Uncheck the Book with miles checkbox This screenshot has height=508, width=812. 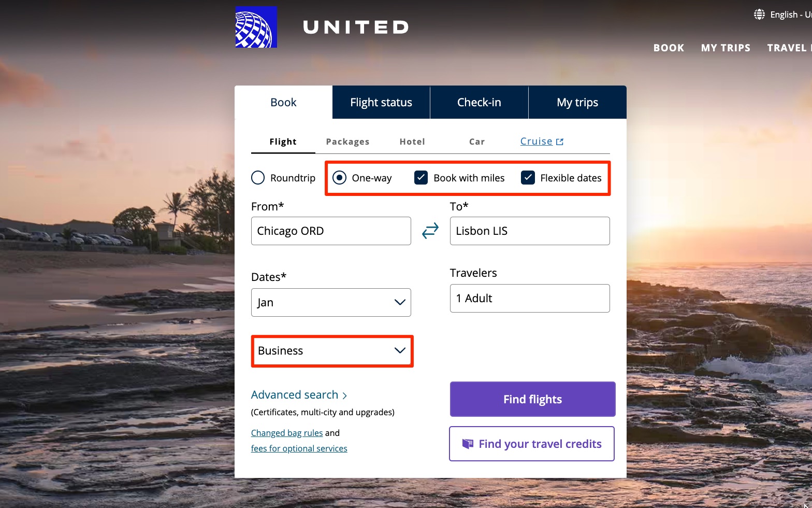(421, 177)
